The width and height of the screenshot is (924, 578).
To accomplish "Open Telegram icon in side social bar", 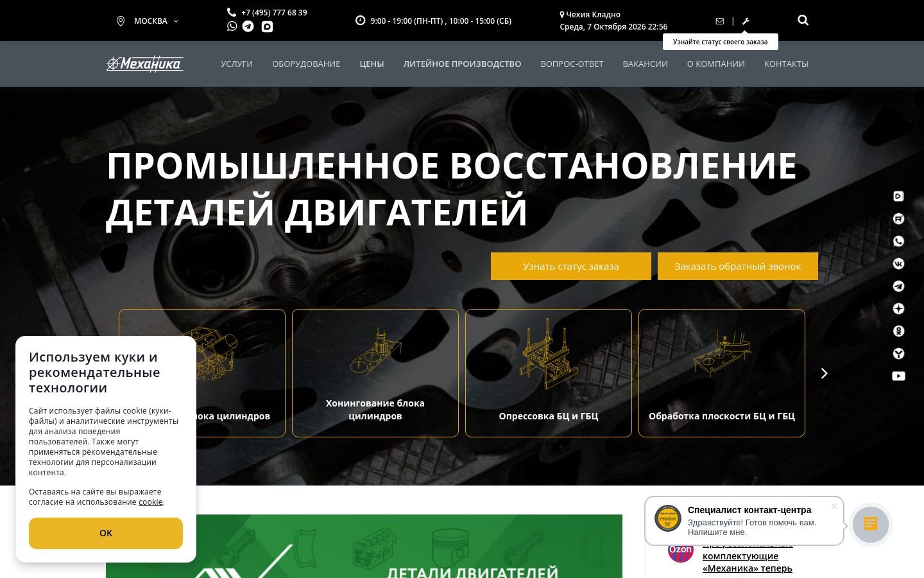I will click(898, 286).
